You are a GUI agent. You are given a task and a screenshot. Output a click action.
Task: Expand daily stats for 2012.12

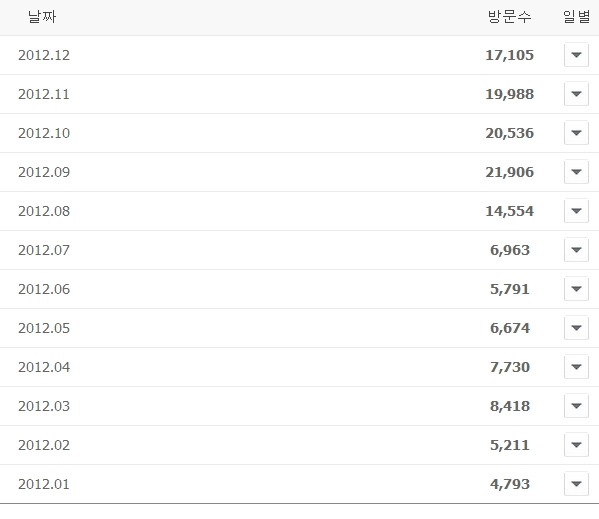tap(576, 55)
